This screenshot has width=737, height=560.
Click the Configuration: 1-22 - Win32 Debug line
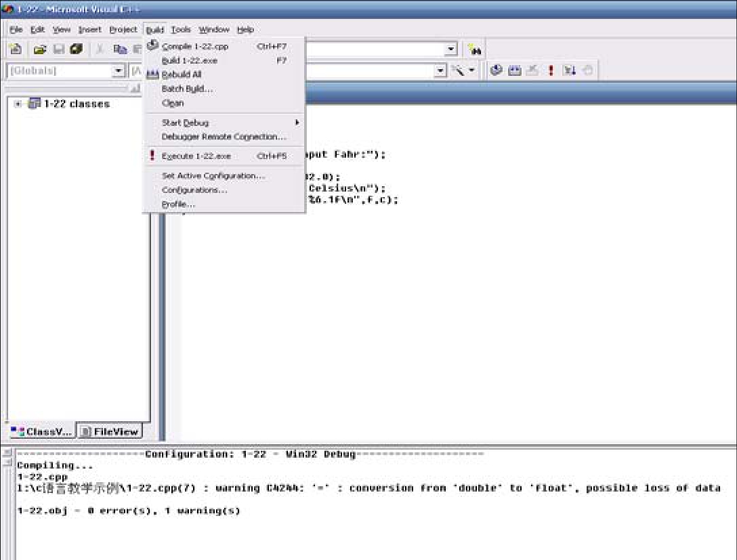(250, 454)
